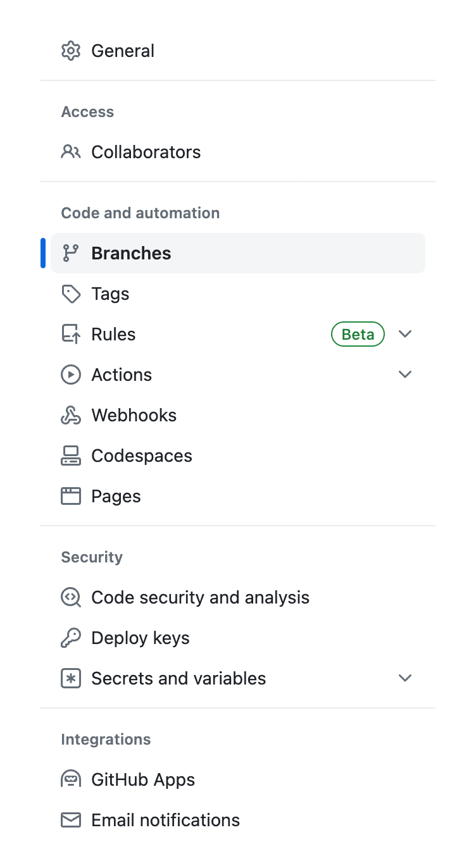Click the Branches git branch icon
The image size is (476, 868).
71,252
